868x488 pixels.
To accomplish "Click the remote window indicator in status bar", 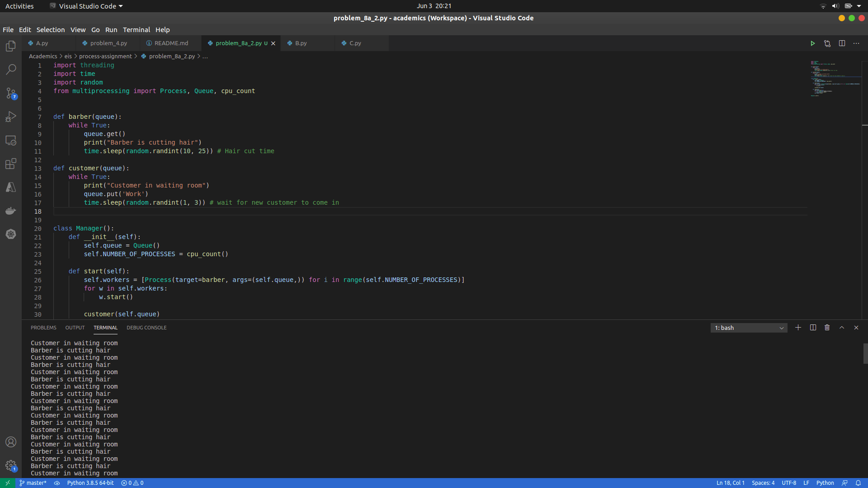I will (8, 483).
